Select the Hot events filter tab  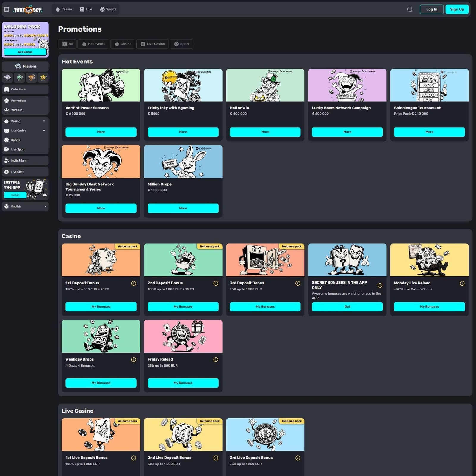[93, 44]
